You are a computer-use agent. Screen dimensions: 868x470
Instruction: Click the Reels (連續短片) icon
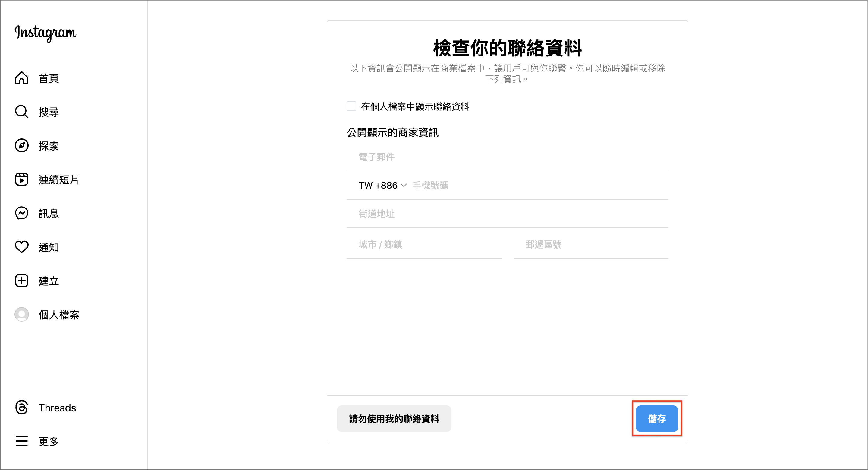pos(22,179)
